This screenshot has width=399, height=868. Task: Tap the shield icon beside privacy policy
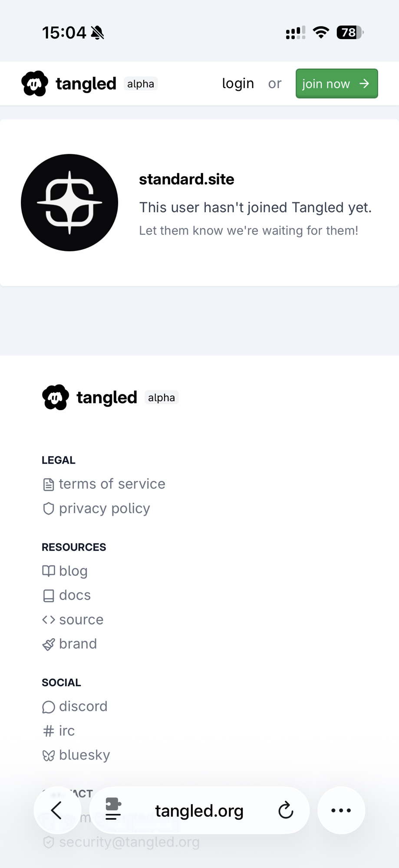49,509
